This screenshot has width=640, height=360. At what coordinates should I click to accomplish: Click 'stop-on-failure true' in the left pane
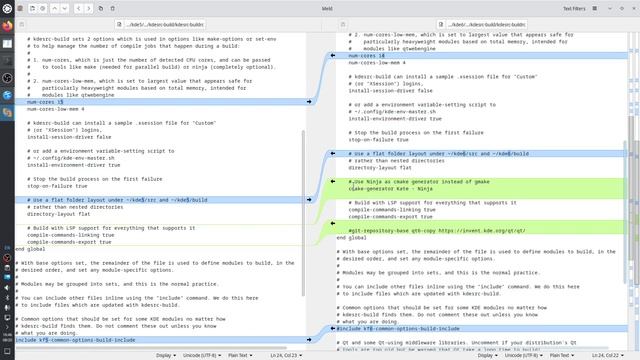[57, 186]
